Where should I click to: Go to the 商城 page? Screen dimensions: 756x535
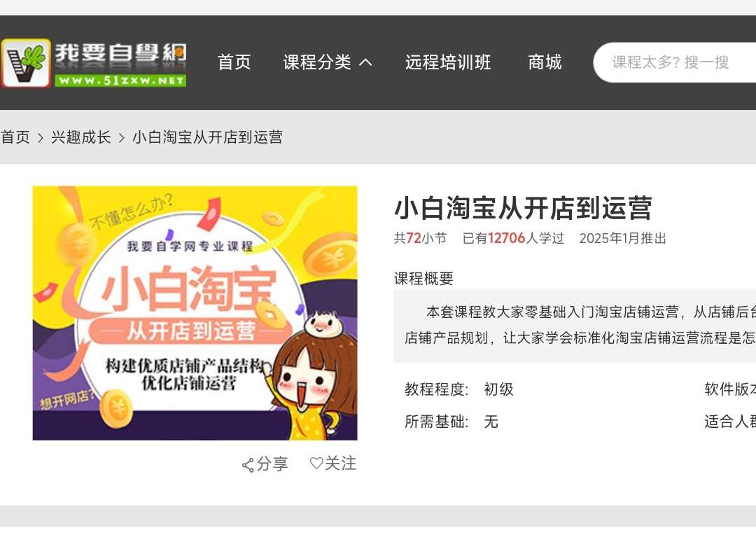point(545,62)
